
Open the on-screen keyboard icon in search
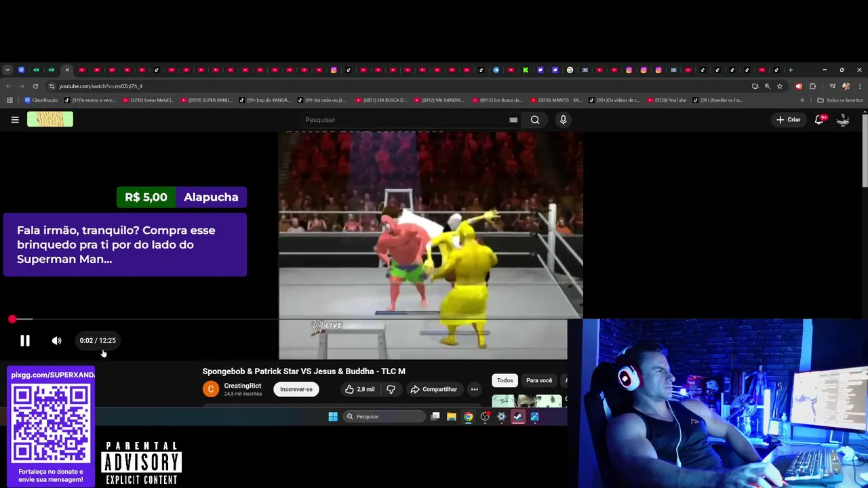513,120
